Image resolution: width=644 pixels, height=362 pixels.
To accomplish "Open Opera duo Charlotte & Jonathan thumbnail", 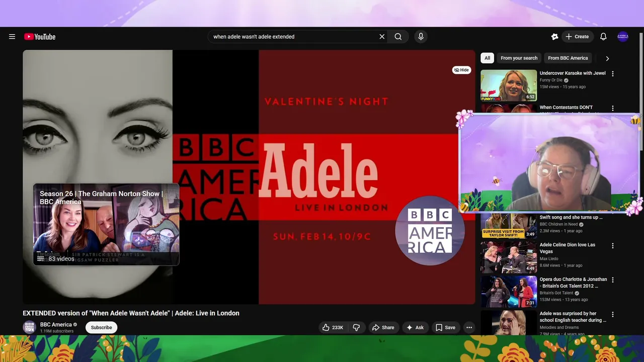I will point(509,292).
